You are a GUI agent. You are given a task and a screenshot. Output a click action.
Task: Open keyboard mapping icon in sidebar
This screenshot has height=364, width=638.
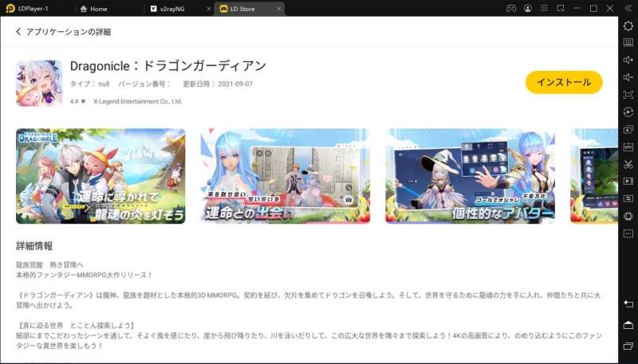click(628, 43)
